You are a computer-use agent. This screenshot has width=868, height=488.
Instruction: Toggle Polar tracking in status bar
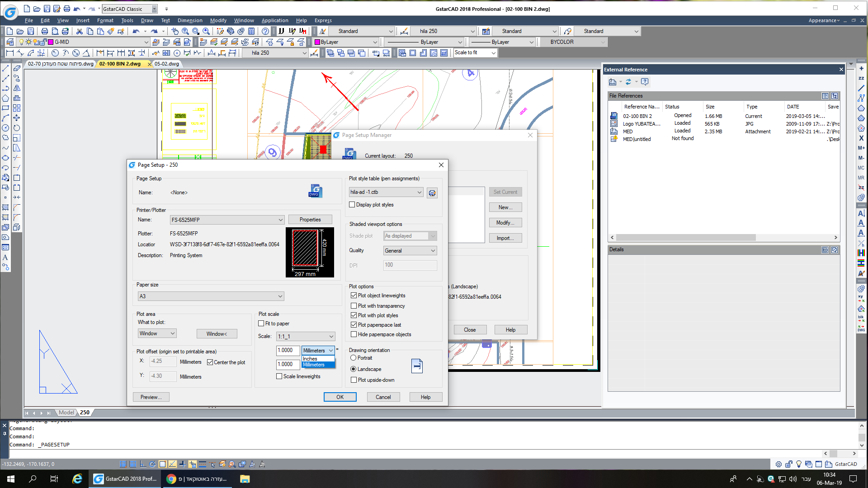153,464
